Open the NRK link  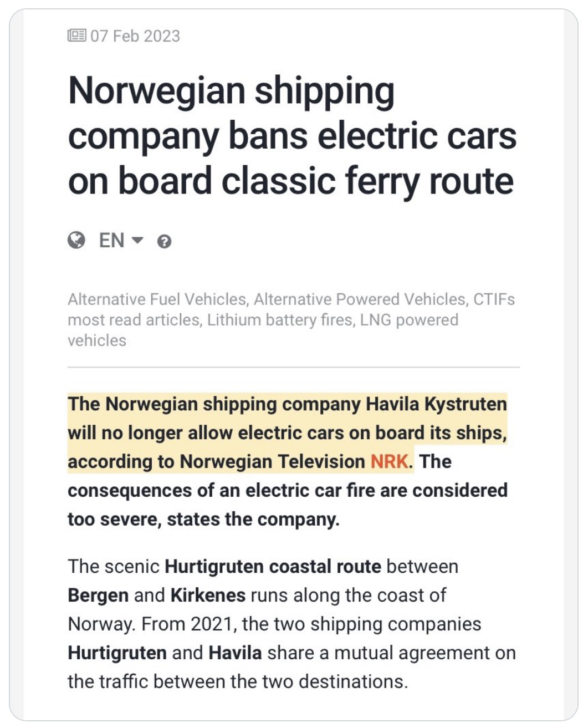[x=390, y=461]
